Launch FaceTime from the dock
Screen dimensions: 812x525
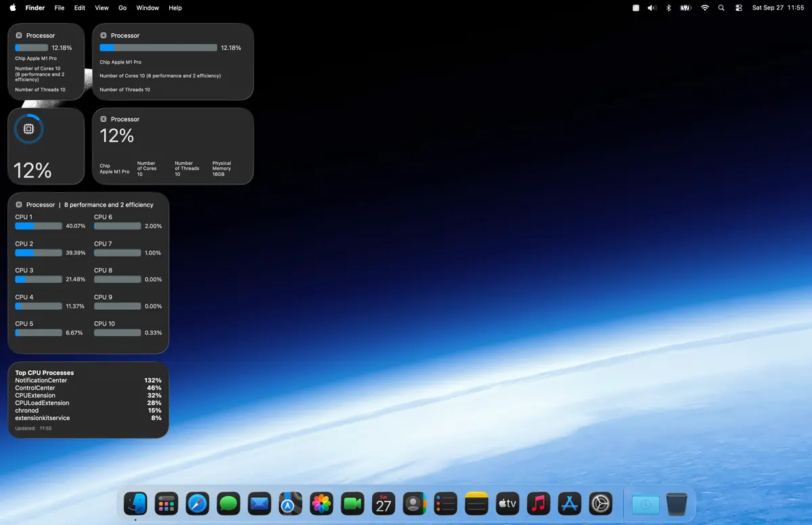[353, 503]
